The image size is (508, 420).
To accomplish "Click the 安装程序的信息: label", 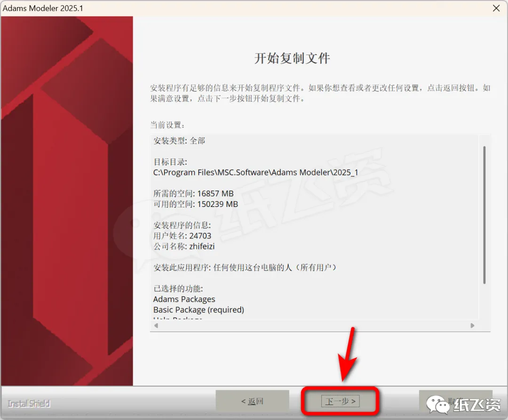I will tap(182, 225).
